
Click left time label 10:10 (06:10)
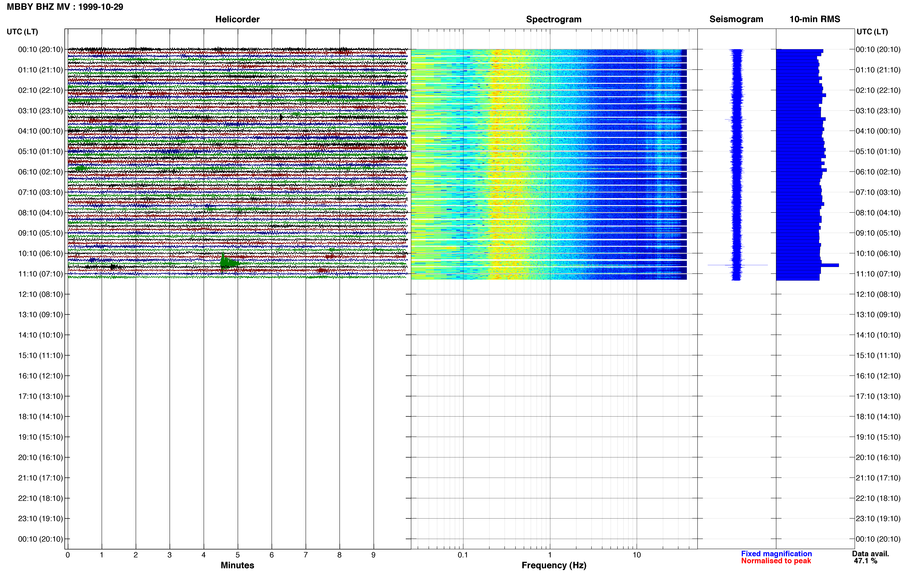coord(41,253)
